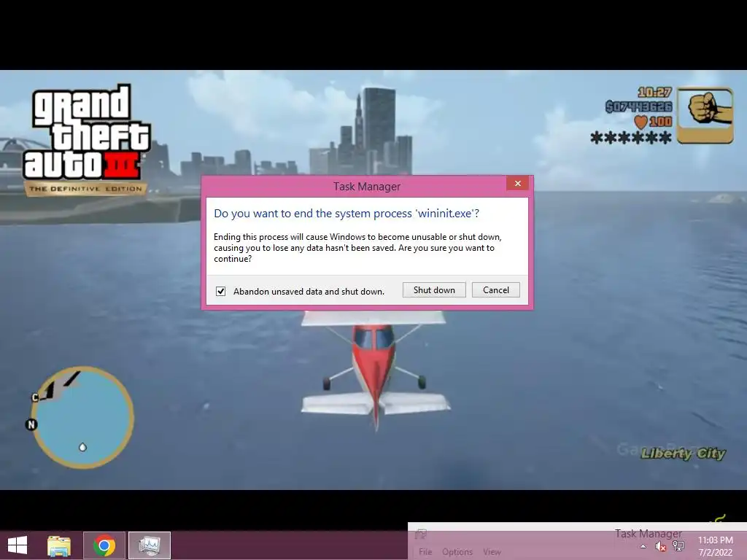Open File menu in Task Manager window
Image resolution: width=747 pixels, height=560 pixels.
tap(425, 552)
